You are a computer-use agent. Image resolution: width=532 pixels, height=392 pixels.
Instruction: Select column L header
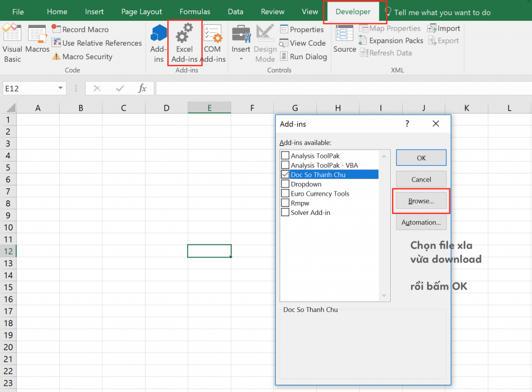[x=509, y=108]
